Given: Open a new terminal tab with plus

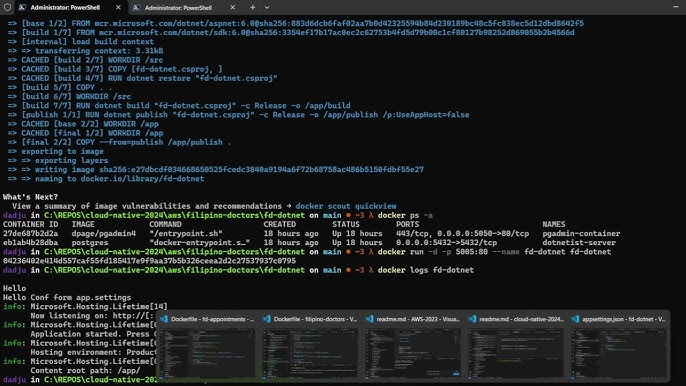Looking at the screenshot, I should click(x=252, y=7).
